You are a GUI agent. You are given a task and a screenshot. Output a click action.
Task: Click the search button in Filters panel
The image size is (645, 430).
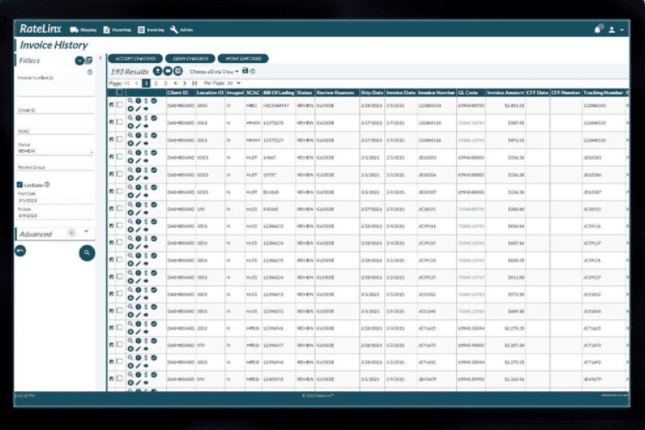[x=87, y=253]
